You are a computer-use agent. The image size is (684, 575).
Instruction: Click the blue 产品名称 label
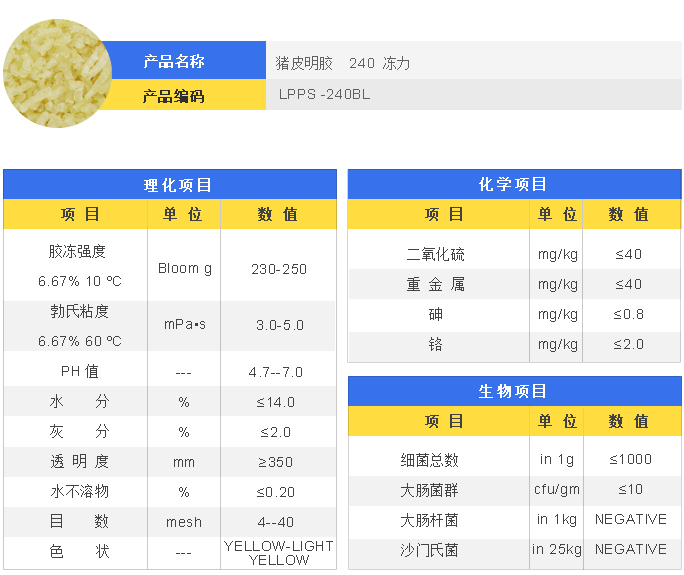tap(174, 61)
